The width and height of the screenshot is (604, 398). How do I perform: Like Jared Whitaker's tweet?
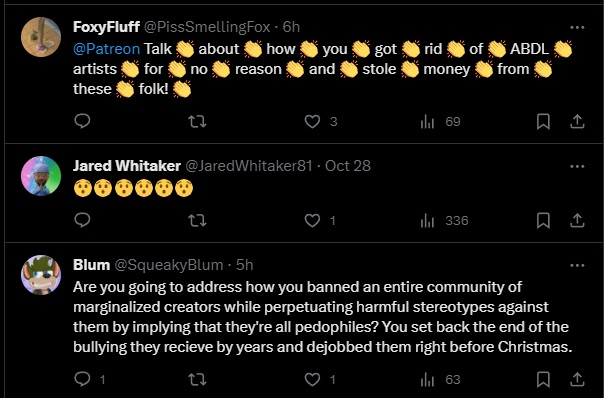coord(320,221)
